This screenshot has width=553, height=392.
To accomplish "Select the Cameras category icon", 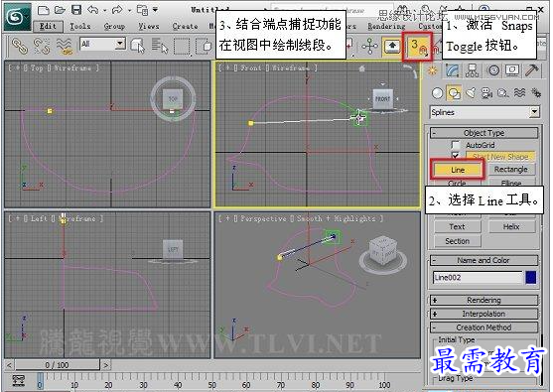I will pos(487,93).
